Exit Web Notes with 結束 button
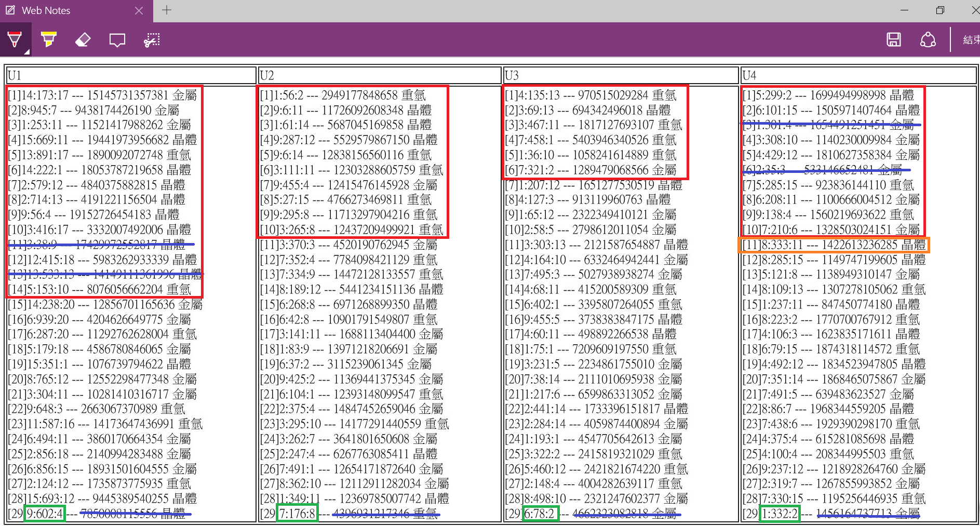This screenshot has height=526, width=980. click(971, 40)
